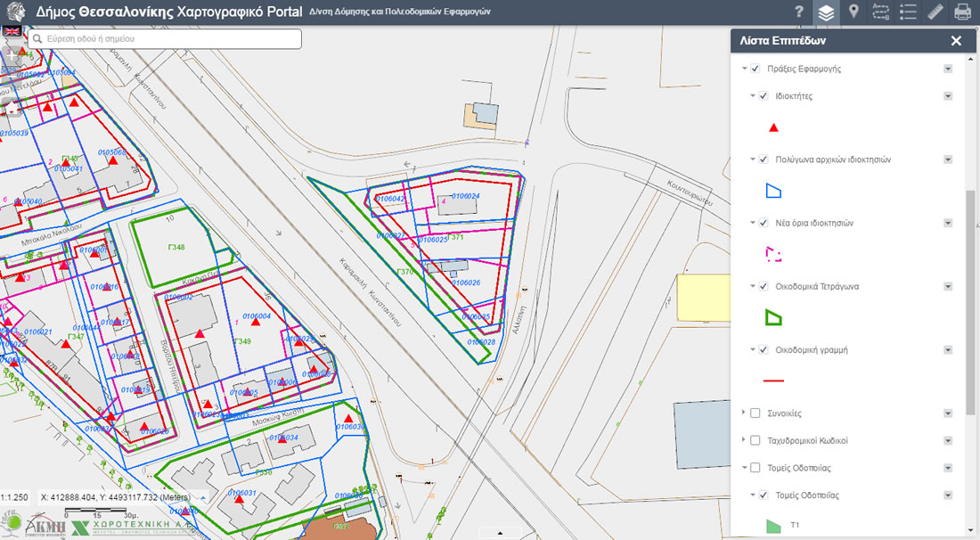Uncheck the Πράξεις Εφαρμογής layer group

click(x=755, y=68)
